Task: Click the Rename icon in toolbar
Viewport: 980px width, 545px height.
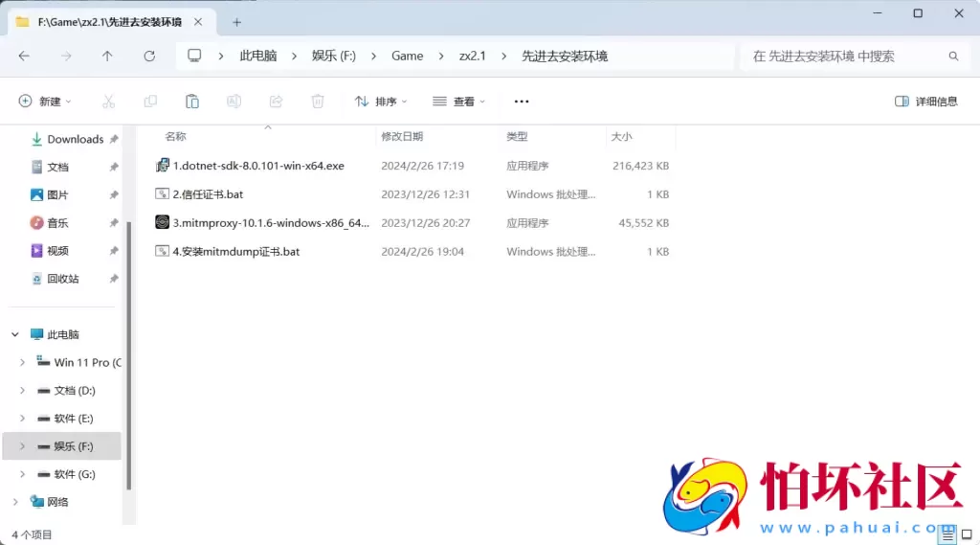Action: [234, 102]
